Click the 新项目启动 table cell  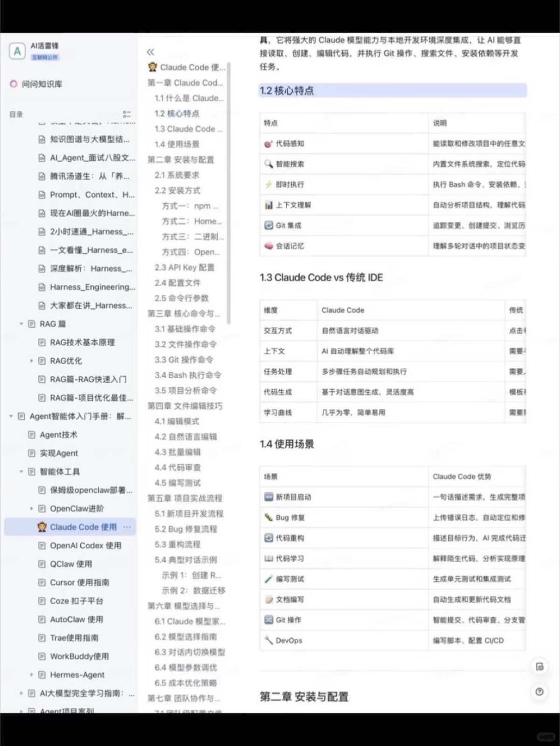(x=344, y=497)
